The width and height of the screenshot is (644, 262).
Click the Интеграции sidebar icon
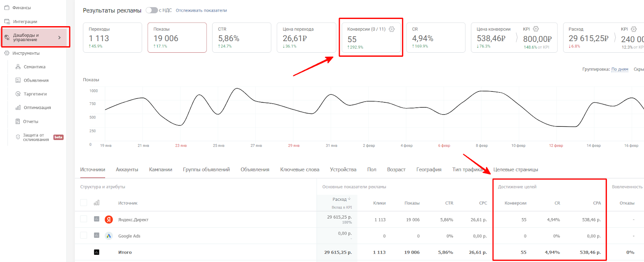click(7, 22)
